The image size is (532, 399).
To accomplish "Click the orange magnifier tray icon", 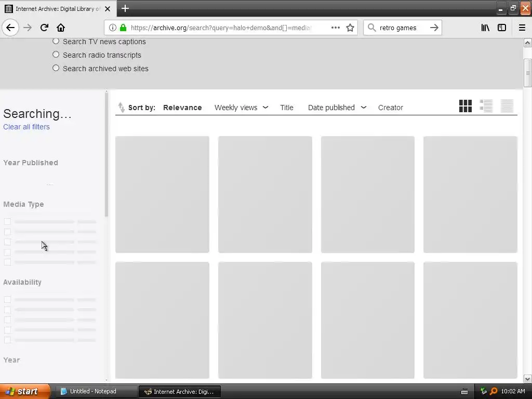I will point(494,391).
